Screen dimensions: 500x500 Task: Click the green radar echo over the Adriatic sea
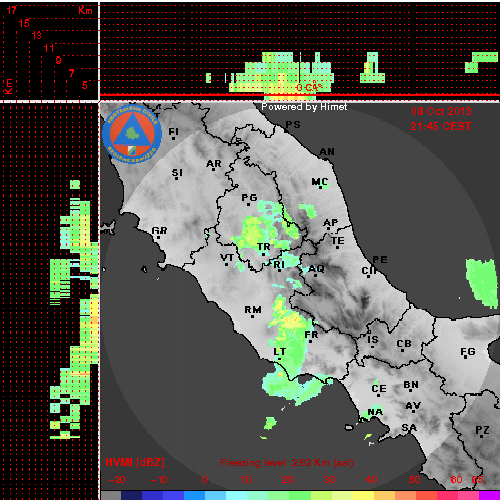click(482, 282)
